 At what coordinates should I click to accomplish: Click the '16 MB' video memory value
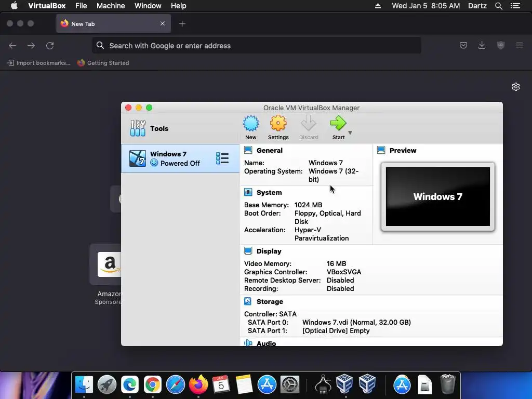(336, 263)
